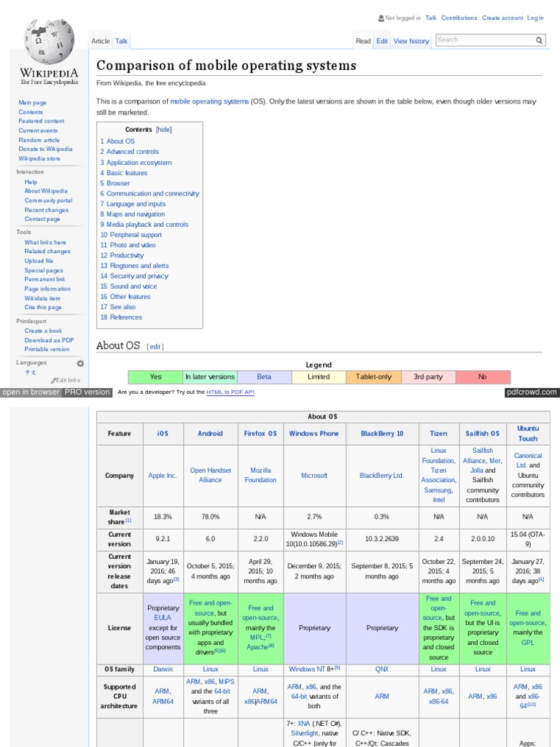
Task: Click the Beta legend swatch
Action: (264, 377)
